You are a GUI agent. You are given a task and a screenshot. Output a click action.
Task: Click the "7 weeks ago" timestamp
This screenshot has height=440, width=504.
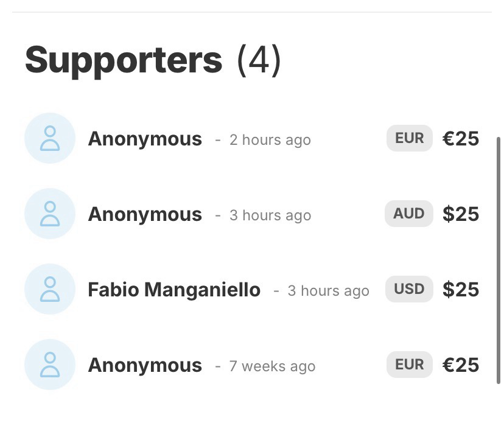coord(272,366)
